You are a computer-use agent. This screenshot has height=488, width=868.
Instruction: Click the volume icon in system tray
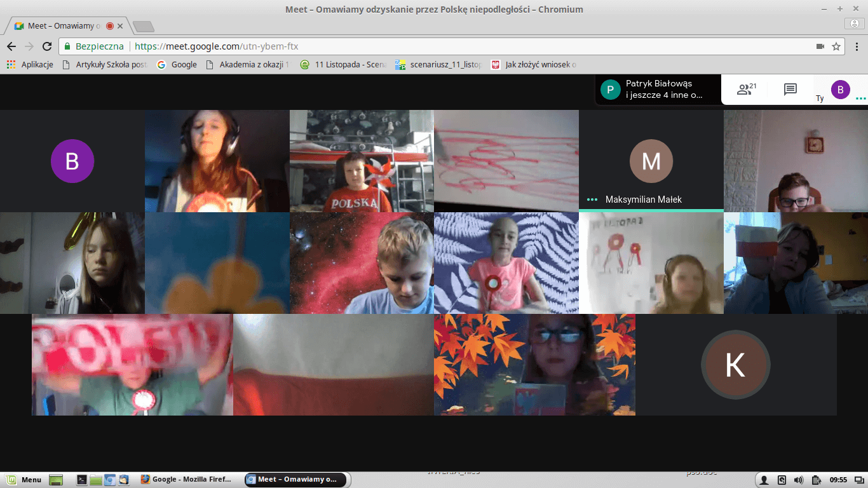point(799,480)
